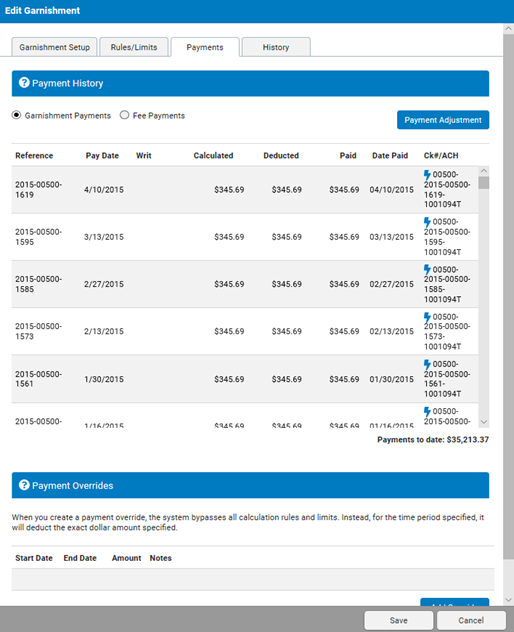Click the Payment History help question mark icon
Screen dimensions: 514x632
(x=24, y=83)
